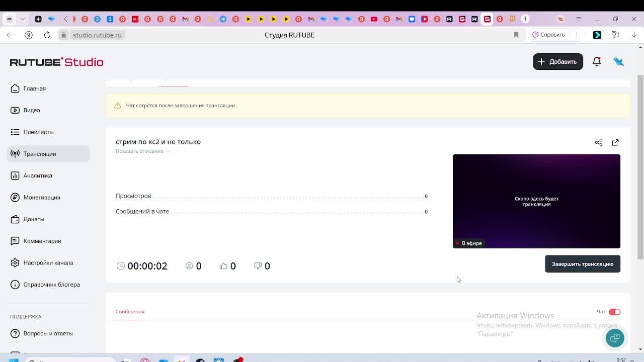Viewport: 644px width, 362px height.
Task: Open the channel avatar menu
Action: [x=618, y=62]
